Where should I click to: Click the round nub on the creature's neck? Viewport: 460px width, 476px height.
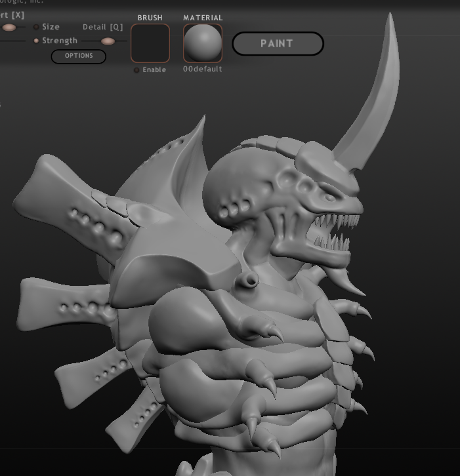249,281
